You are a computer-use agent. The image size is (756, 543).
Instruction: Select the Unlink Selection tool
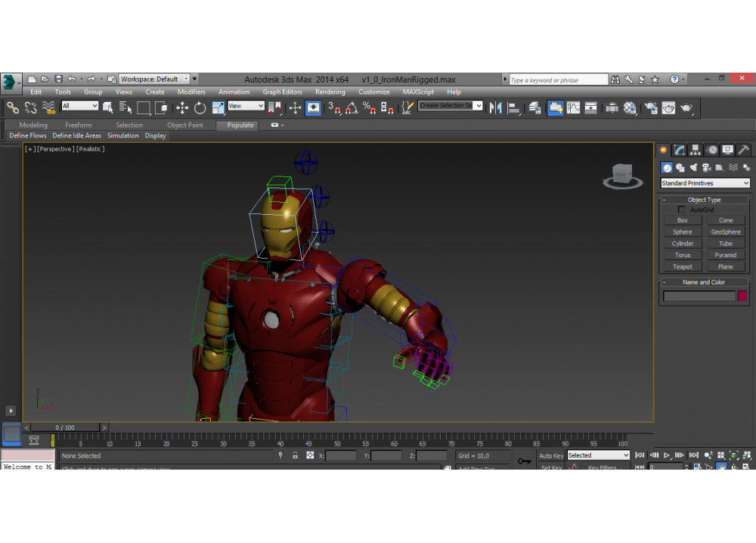[x=31, y=107]
